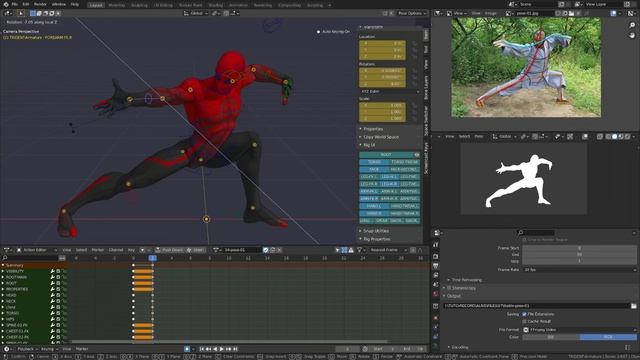The image size is (640, 360).
Task: Open dope sheet filter funnel icon
Action: [x=360, y=250]
